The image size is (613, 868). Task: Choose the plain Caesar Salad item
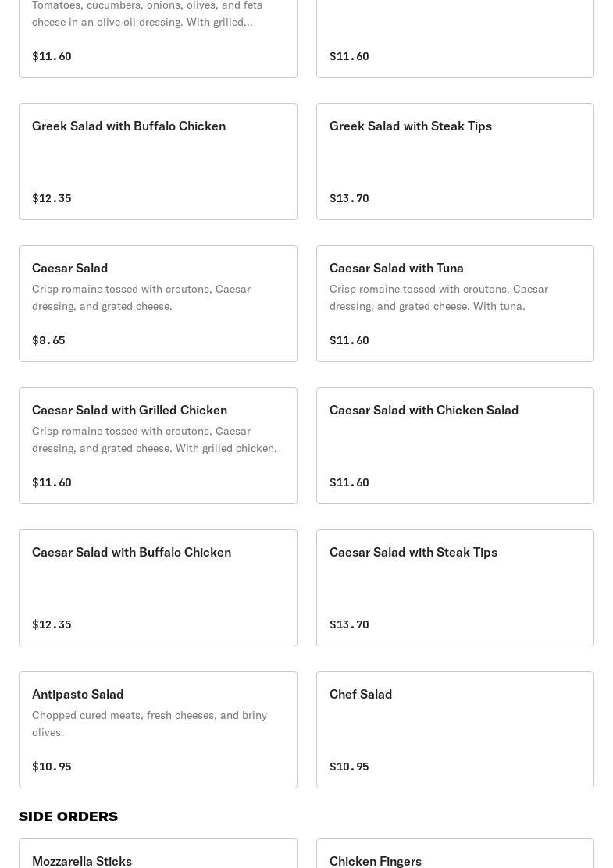point(158,304)
